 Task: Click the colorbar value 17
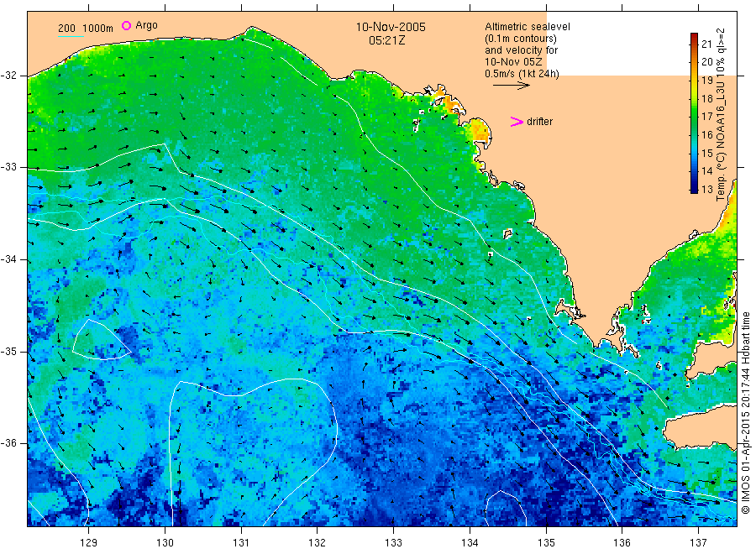point(706,116)
